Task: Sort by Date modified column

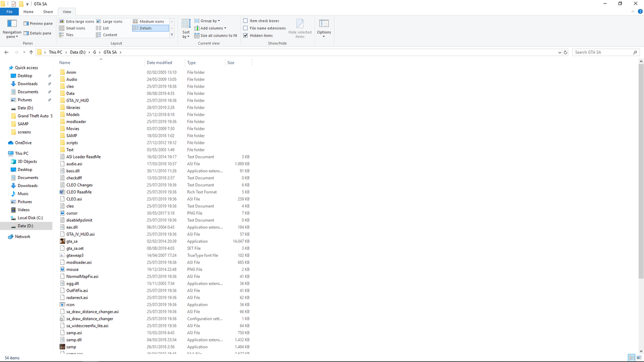Action: (x=164, y=63)
